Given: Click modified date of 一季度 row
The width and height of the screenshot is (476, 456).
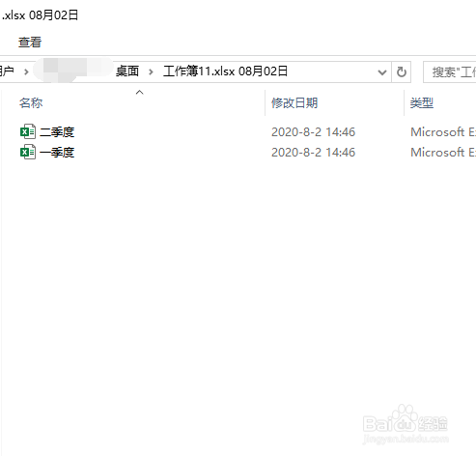Looking at the screenshot, I should (x=313, y=153).
